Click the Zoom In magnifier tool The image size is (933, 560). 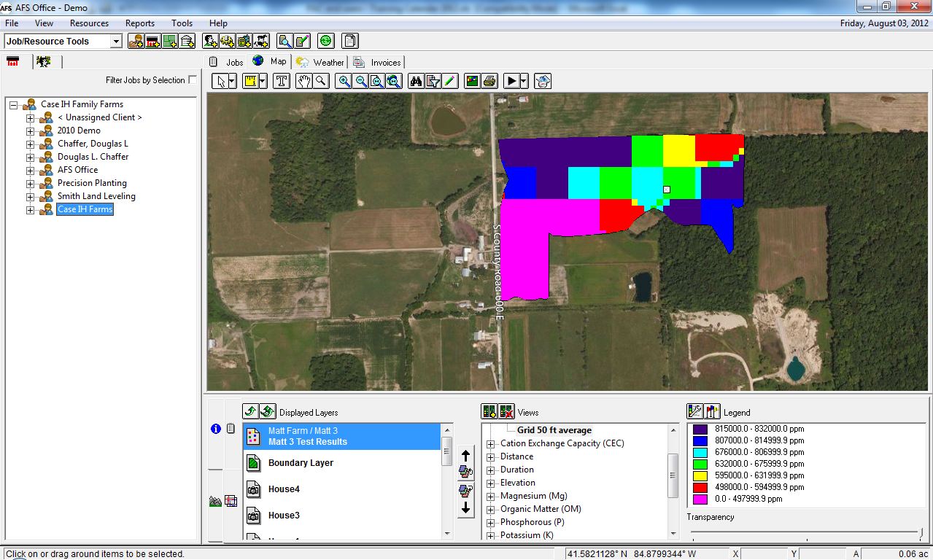tap(344, 81)
